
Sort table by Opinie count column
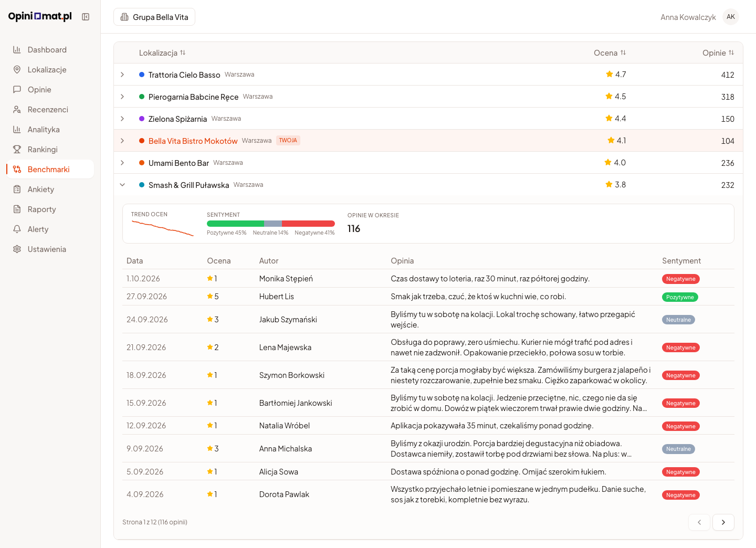point(718,53)
